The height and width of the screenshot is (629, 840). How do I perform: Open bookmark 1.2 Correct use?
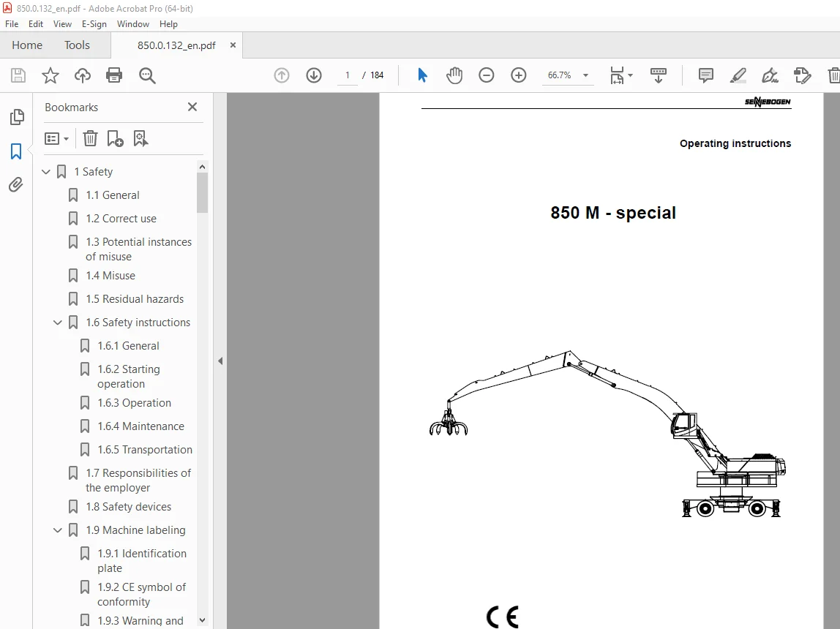(x=121, y=219)
